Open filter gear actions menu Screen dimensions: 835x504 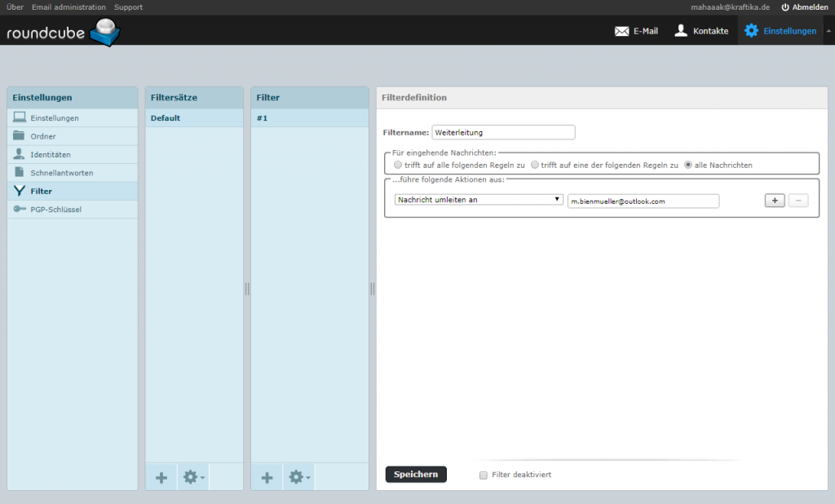pos(299,477)
